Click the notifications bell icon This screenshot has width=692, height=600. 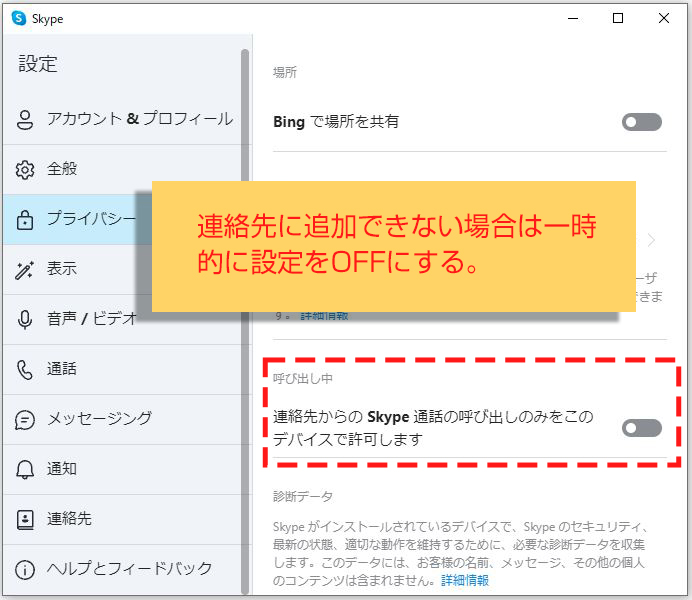(25, 469)
